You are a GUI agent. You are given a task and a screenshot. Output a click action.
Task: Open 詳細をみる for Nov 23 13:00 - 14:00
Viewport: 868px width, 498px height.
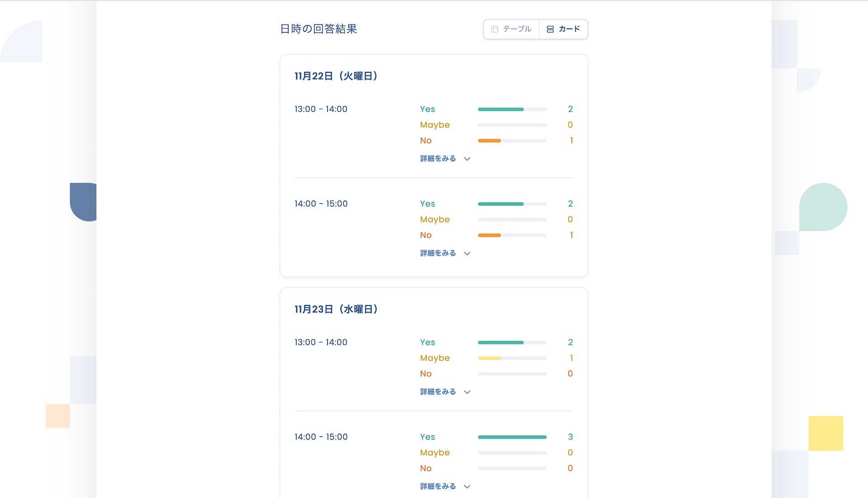pos(438,392)
